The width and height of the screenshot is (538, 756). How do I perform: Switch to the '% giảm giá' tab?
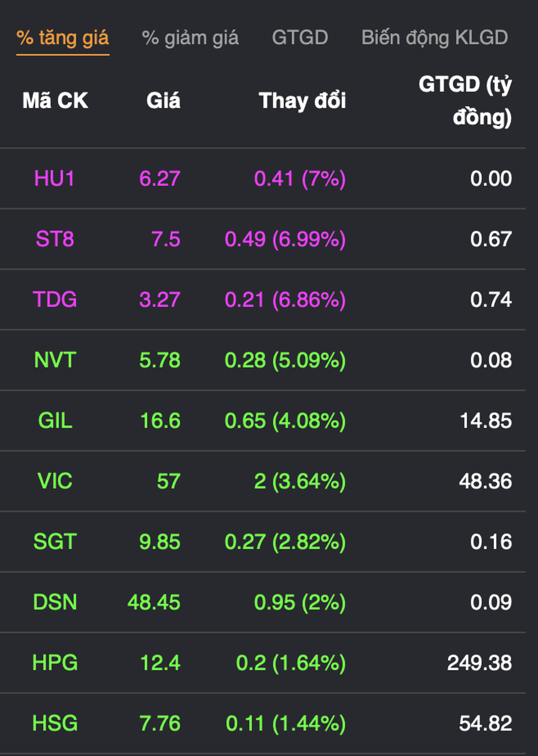[x=190, y=38]
